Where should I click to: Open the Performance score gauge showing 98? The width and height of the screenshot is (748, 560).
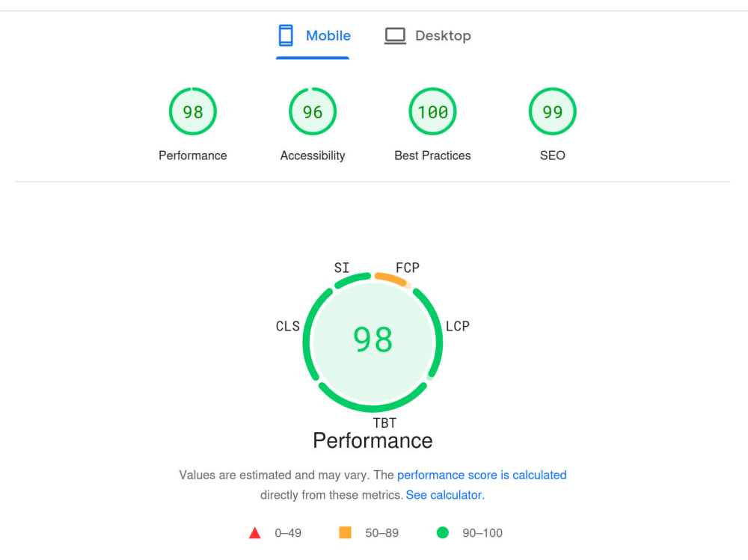pyautogui.click(x=193, y=111)
